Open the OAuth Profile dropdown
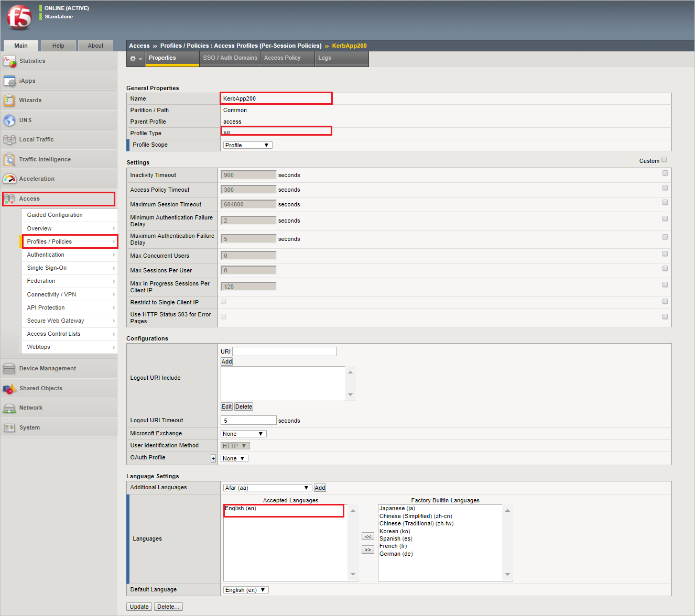 click(234, 458)
